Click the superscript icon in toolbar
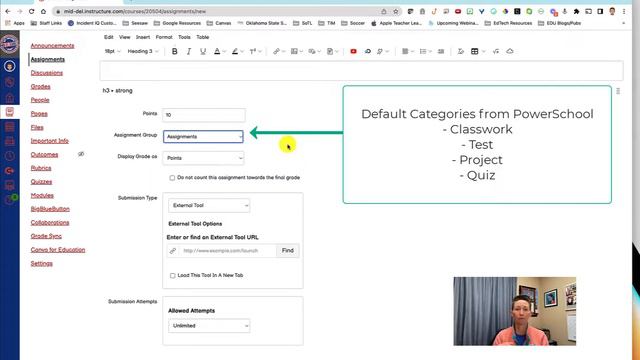The image size is (640, 360). click(x=253, y=51)
